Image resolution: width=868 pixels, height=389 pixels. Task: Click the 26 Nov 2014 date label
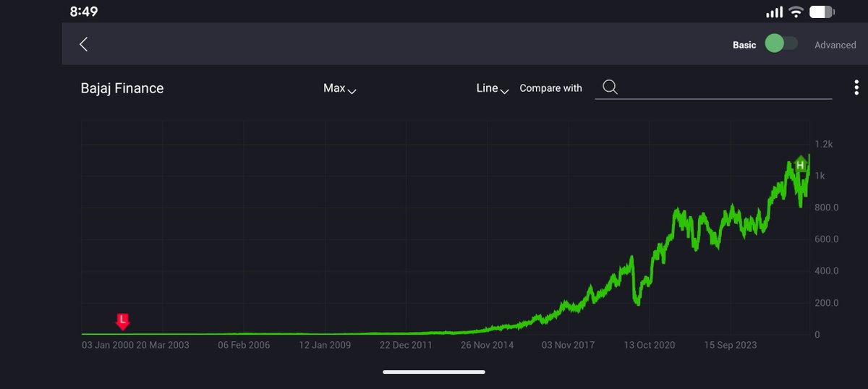(x=487, y=345)
